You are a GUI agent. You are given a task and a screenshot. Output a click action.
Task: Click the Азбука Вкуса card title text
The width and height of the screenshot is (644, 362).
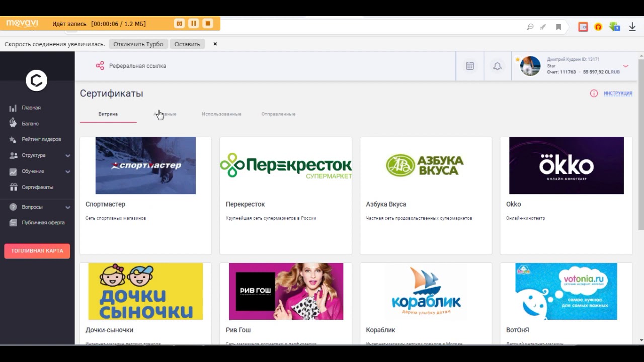pyautogui.click(x=386, y=204)
